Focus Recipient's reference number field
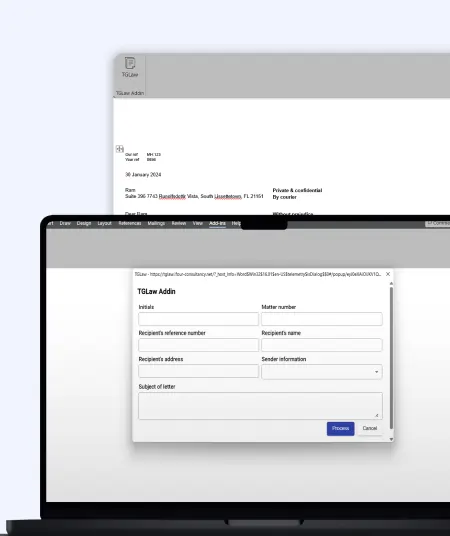The height and width of the screenshot is (536, 450). point(198,345)
